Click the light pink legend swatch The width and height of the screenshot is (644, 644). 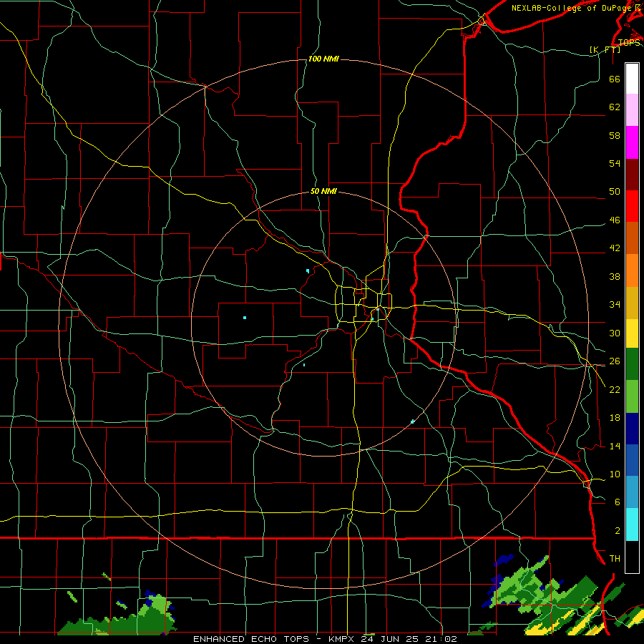tap(632, 109)
